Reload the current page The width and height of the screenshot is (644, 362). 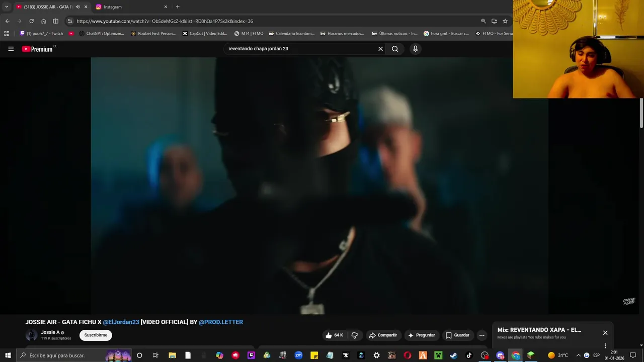31,21
